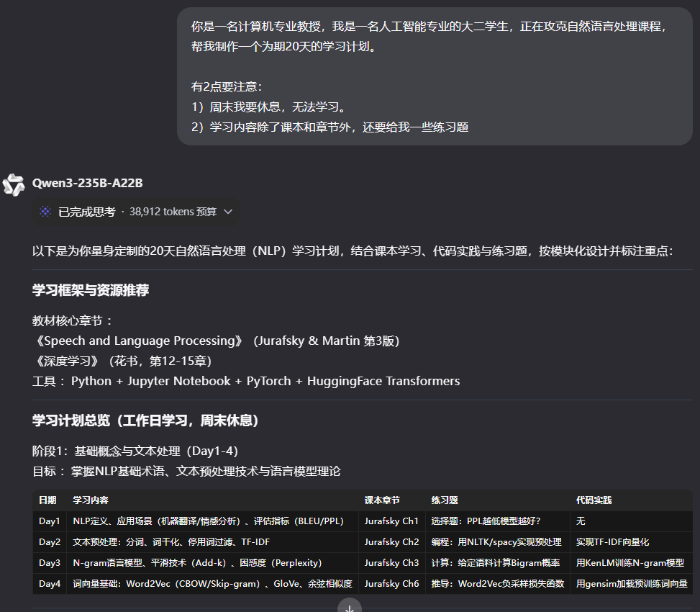
Task: Click the 《深度学习》 花书 line
Action: pyautogui.click(x=122, y=361)
